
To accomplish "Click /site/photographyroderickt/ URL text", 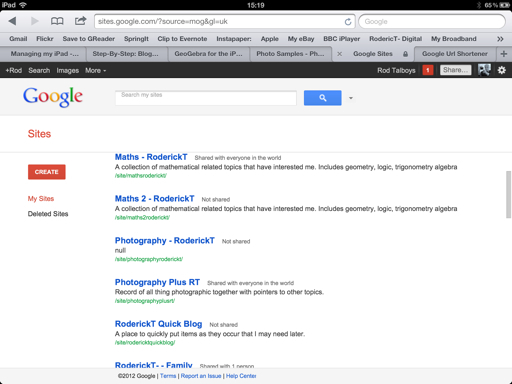I will [149, 259].
